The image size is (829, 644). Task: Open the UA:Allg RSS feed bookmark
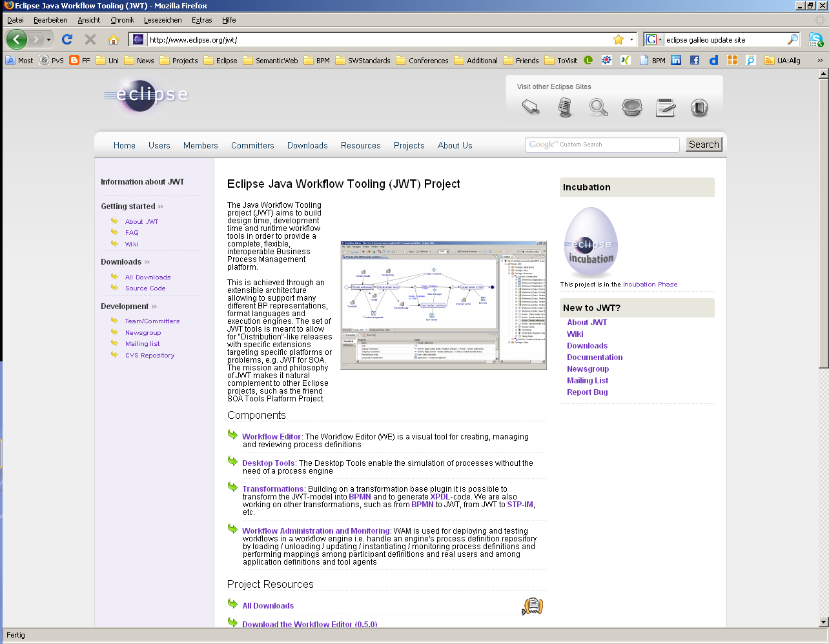pyautogui.click(x=783, y=60)
